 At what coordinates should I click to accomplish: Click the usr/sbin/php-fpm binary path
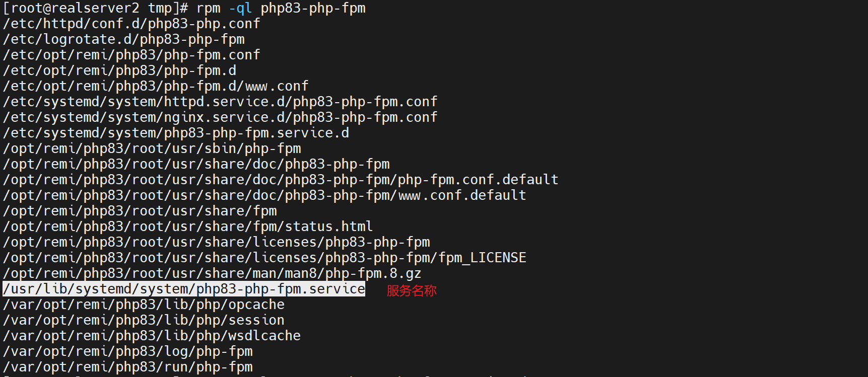pyautogui.click(x=152, y=148)
